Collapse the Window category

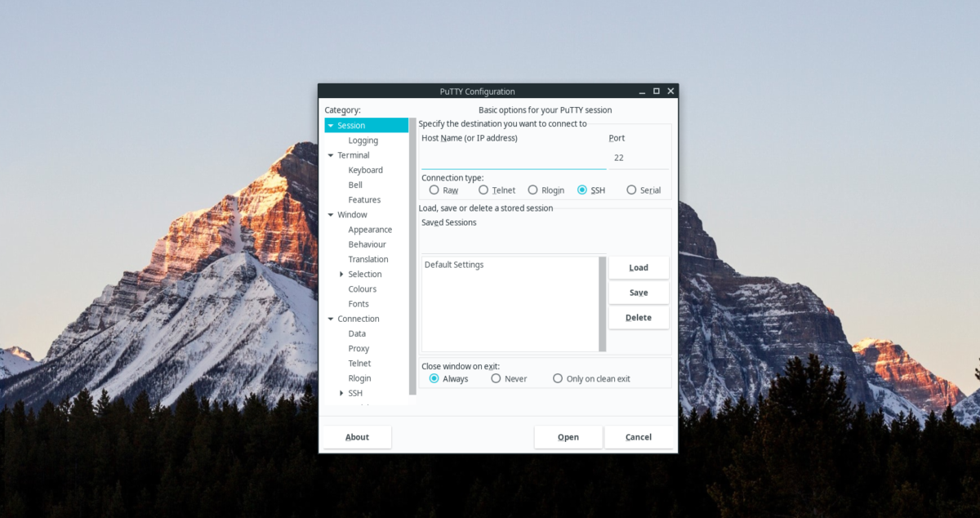330,214
